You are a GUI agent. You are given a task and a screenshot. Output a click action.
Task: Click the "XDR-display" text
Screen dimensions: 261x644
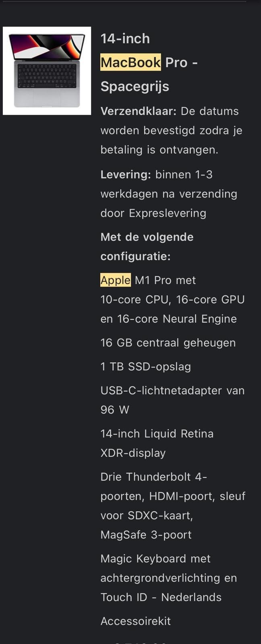133,453
